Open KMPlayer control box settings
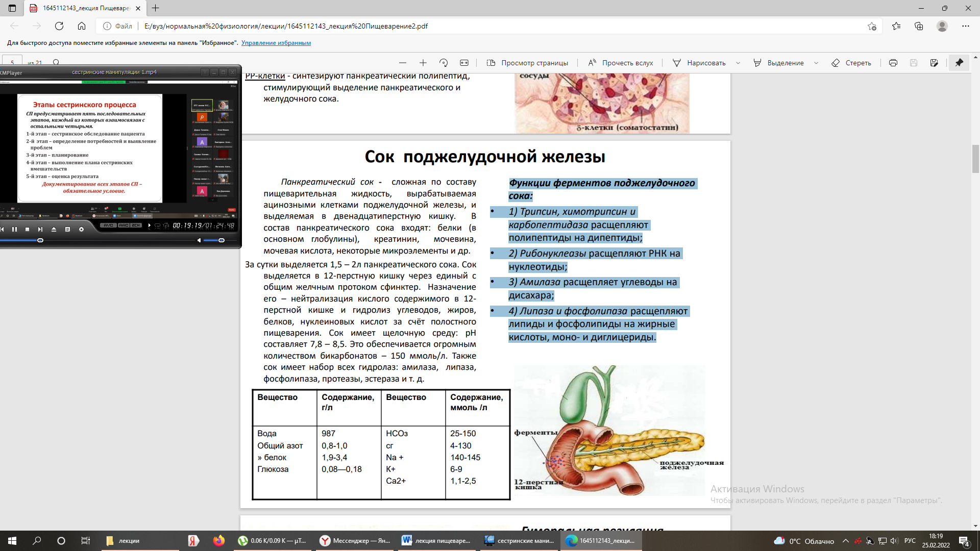 (81, 230)
